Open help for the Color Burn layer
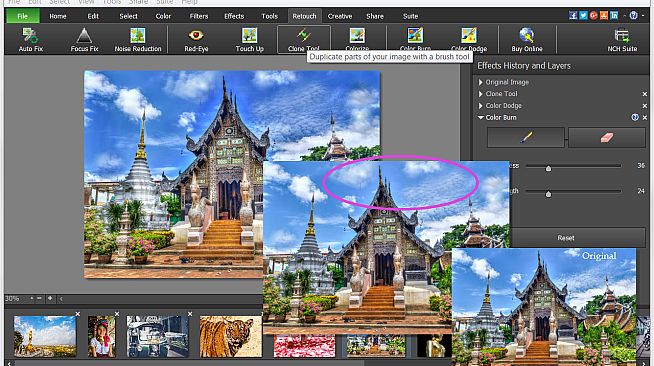This screenshot has width=654, height=366. coord(635,118)
